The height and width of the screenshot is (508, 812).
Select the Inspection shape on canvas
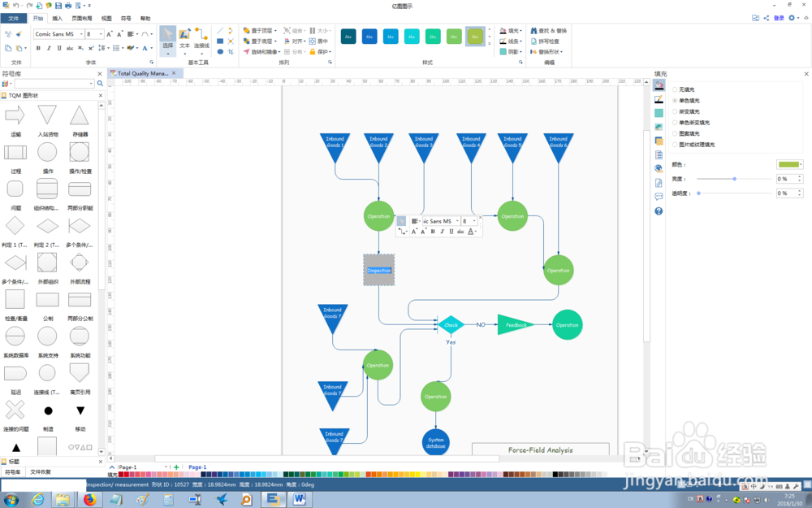point(378,270)
